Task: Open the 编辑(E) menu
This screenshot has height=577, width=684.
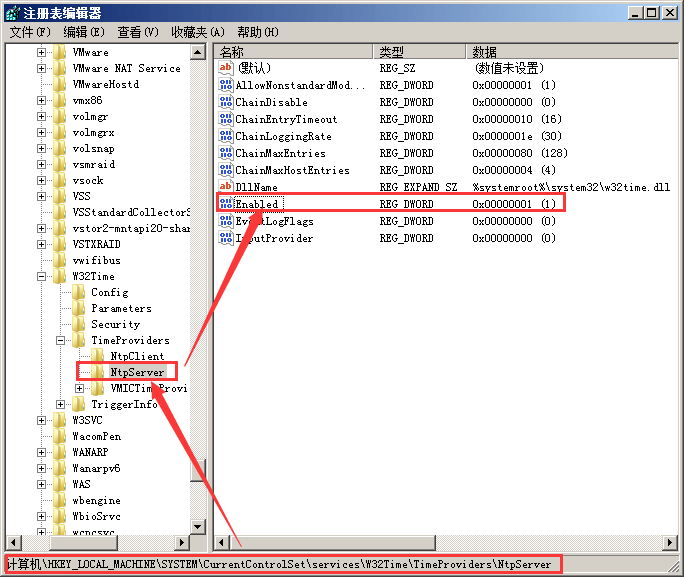Action: pos(85,32)
